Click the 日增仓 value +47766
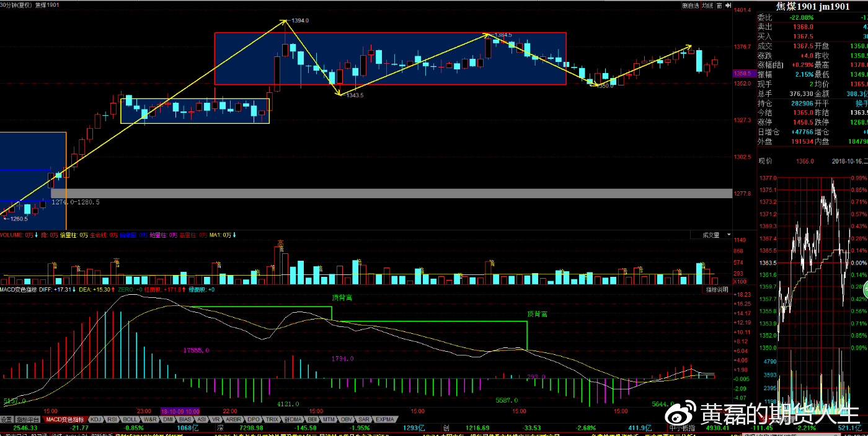Image resolution: width=868 pixels, height=436 pixels. click(802, 132)
